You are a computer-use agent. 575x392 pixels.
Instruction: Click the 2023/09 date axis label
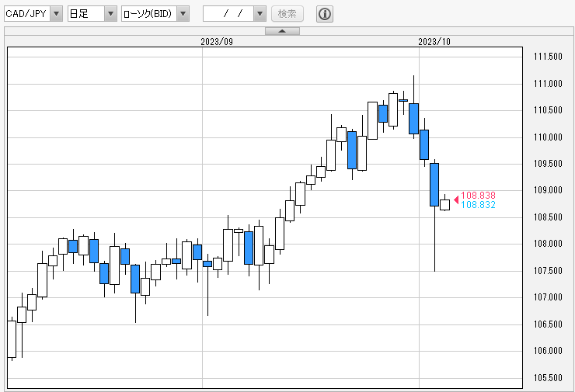[217, 42]
